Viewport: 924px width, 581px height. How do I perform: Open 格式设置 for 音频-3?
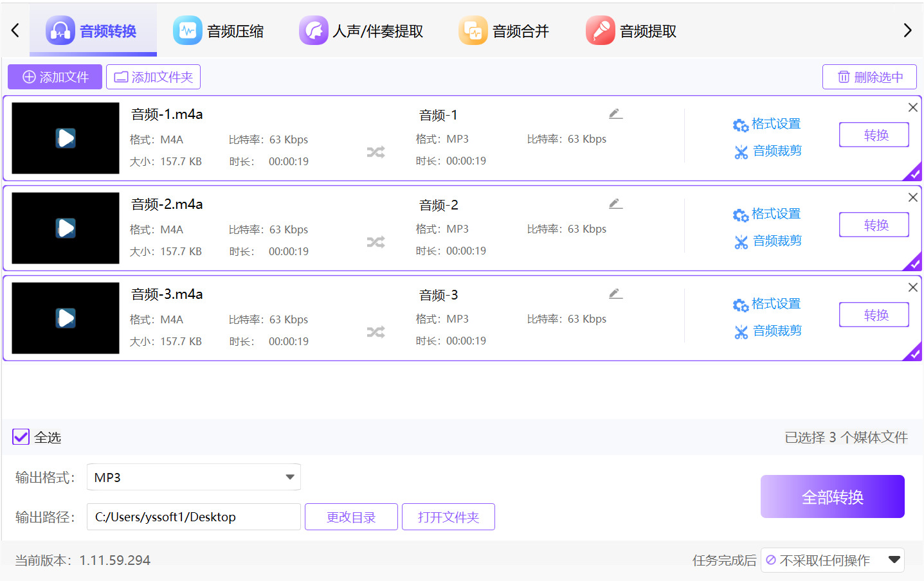[766, 304]
